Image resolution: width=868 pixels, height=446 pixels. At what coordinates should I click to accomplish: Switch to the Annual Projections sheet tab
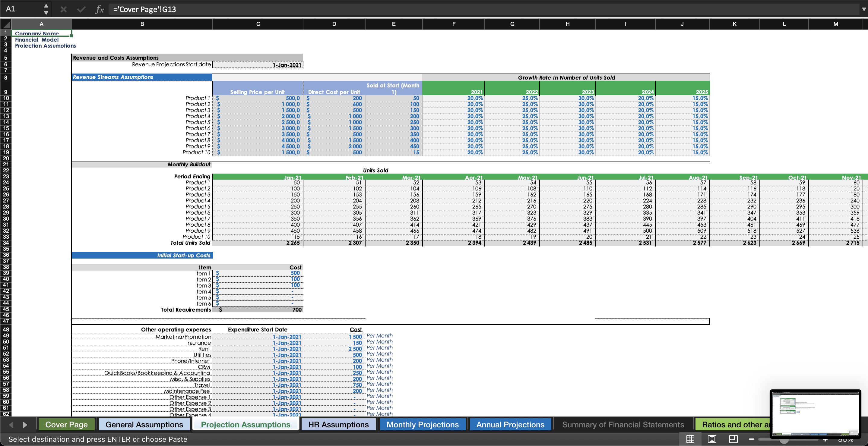[510, 425]
